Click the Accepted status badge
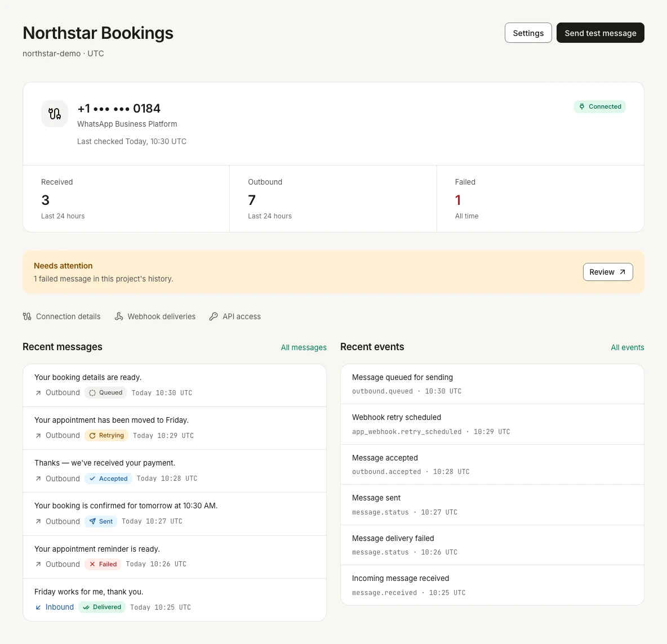Viewport: 667px width, 644px height. click(108, 478)
